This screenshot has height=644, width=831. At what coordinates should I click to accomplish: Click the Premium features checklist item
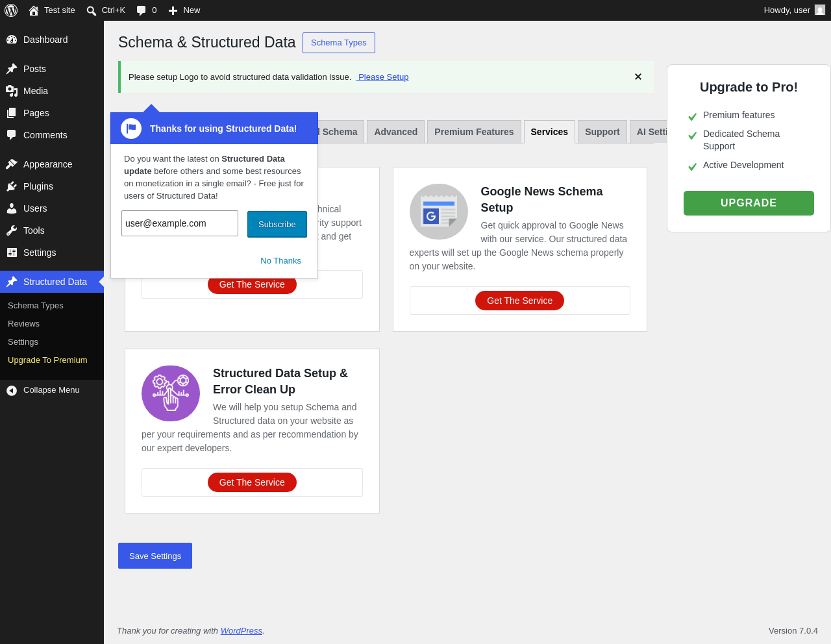(x=739, y=115)
